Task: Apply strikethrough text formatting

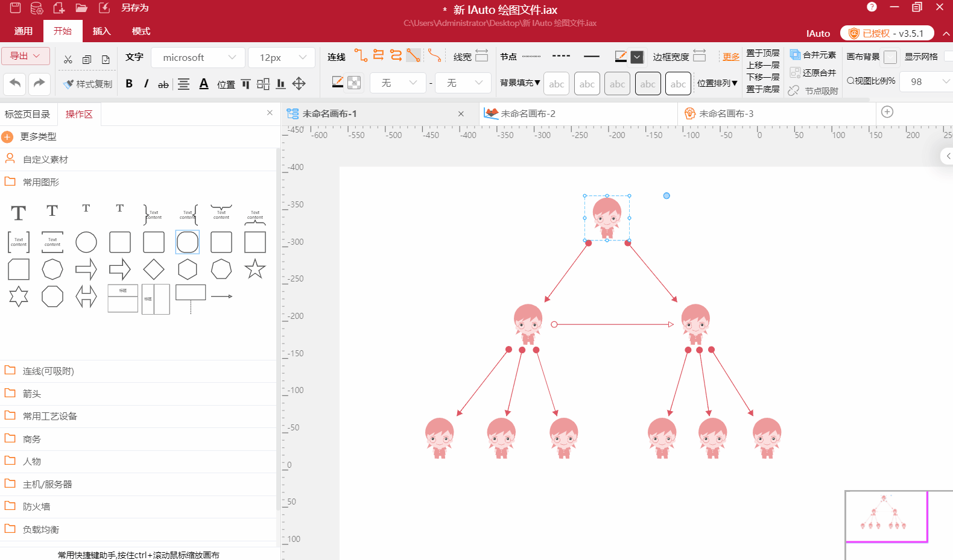Action: point(163,84)
